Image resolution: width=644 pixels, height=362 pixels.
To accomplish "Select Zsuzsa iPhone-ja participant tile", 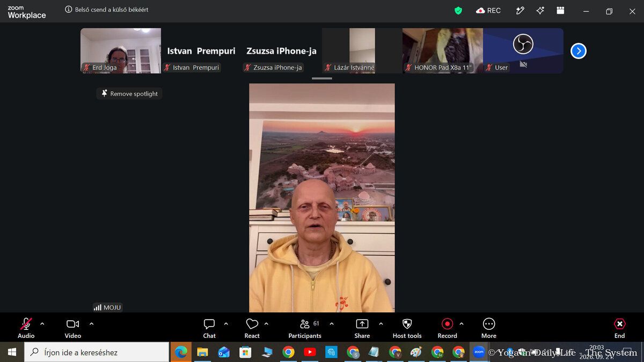I will click(282, 50).
